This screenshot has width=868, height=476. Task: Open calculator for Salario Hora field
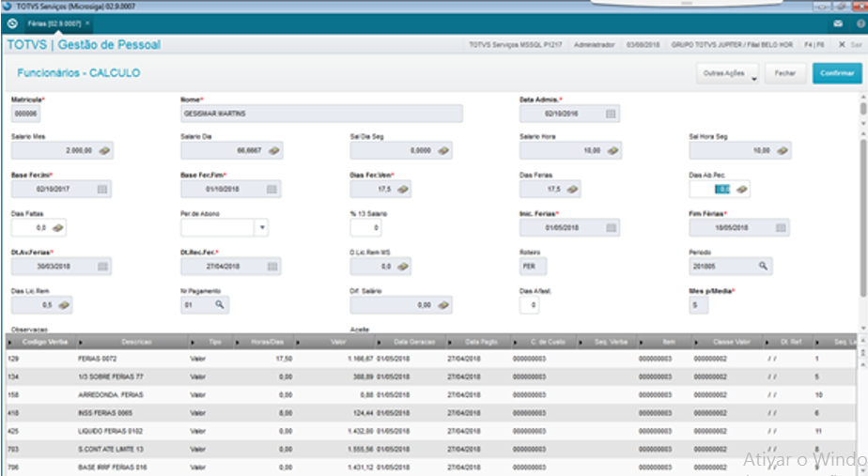pyautogui.click(x=612, y=150)
